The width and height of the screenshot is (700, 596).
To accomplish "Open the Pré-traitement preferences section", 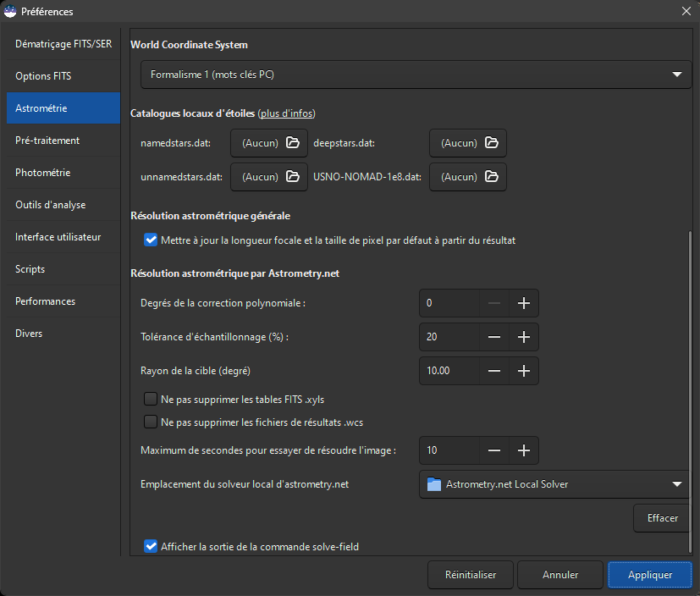I will click(x=47, y=141).
